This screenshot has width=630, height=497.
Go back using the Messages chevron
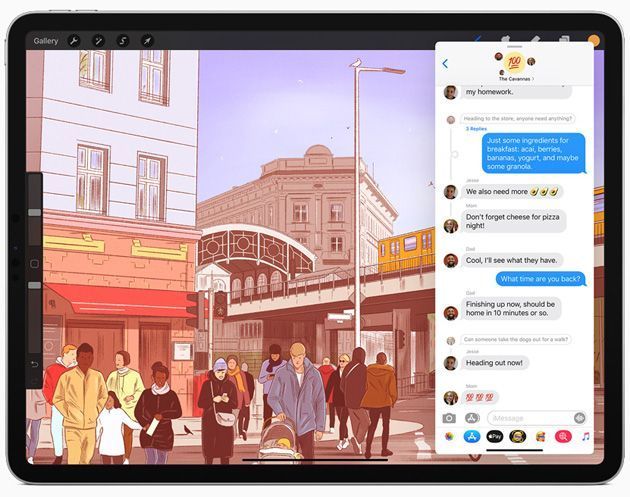tap(445, 64)
